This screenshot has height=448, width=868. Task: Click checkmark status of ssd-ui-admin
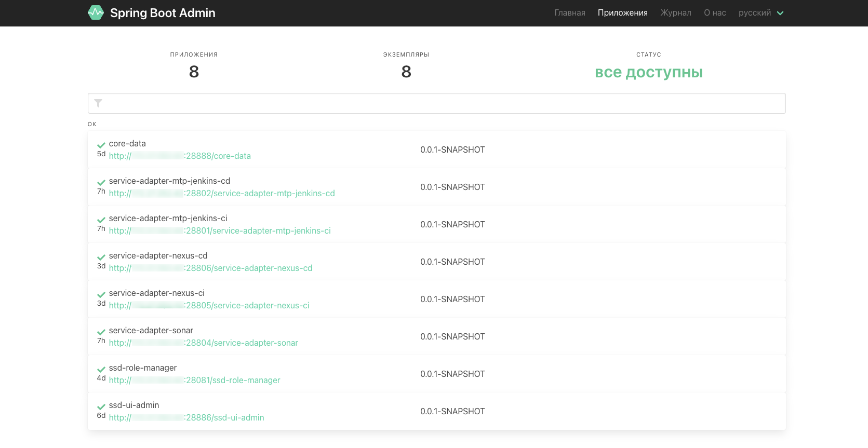(x=101, y=407)
